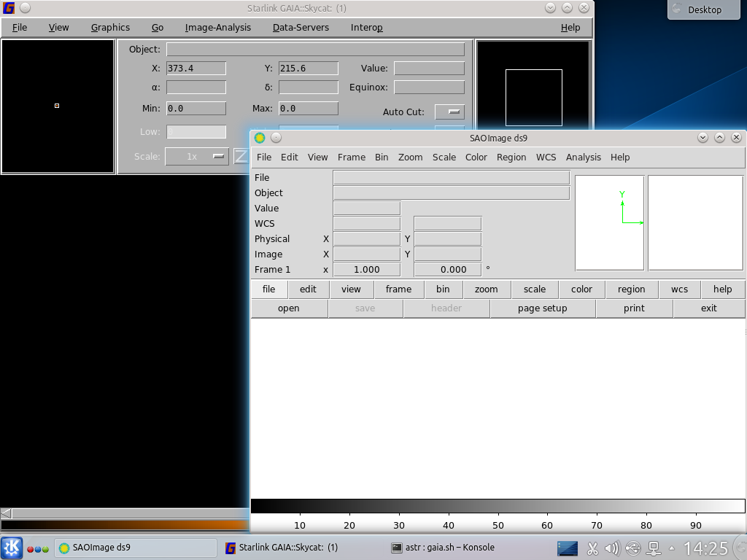Click the GAIA X field showing 373.4

[x=196, y=68]
